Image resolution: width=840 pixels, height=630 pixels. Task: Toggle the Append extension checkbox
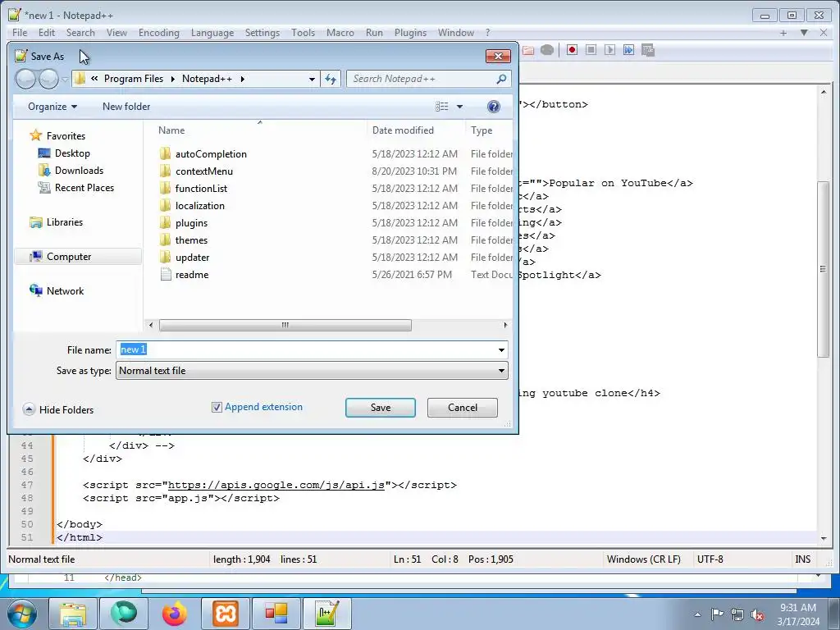217,407
